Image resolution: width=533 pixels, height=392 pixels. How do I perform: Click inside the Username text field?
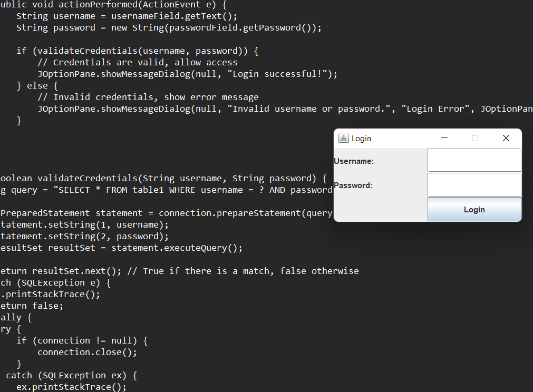point(473,160)
